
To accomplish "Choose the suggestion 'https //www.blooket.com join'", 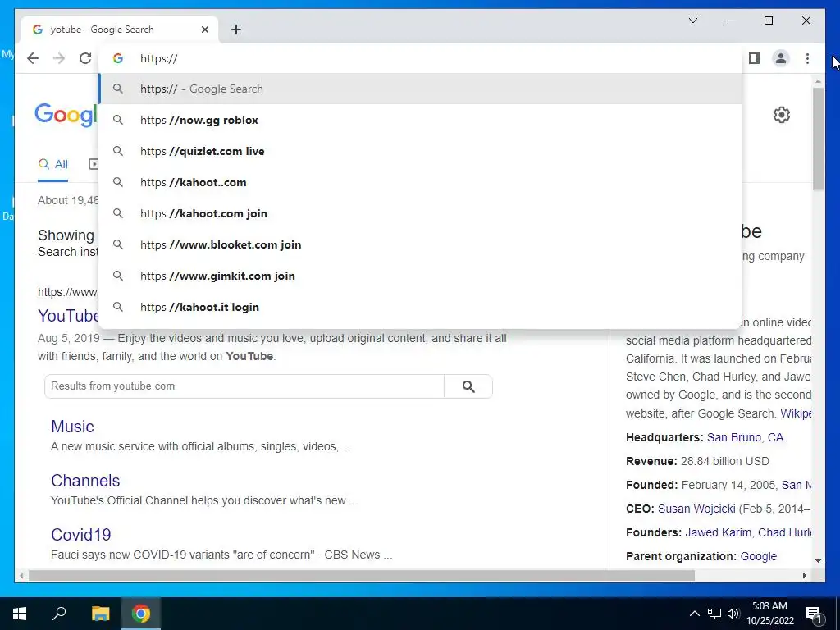I will (421, 244).
